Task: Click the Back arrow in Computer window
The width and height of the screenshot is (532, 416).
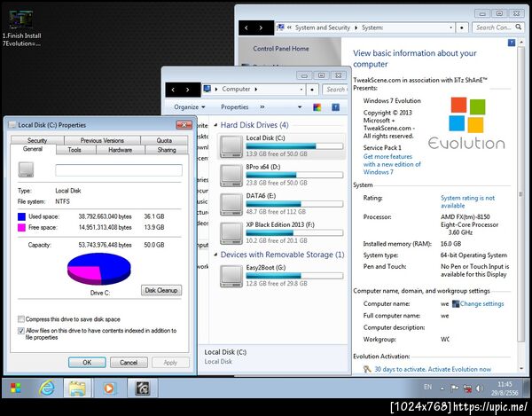Action: click(x=174, y=90)
